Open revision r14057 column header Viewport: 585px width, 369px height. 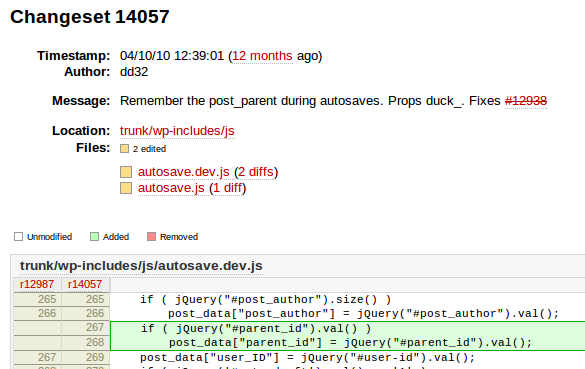85,284
